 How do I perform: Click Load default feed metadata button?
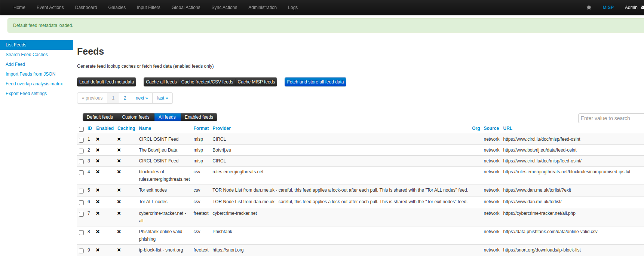(107, 82)
